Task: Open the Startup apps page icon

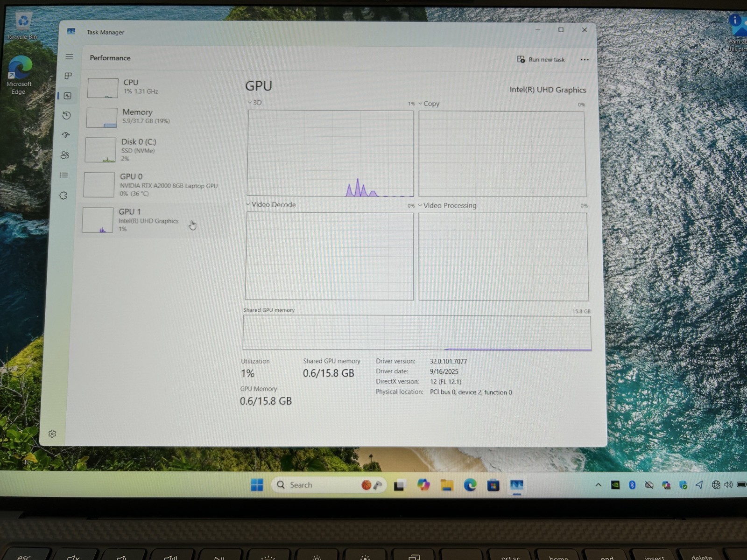Action: (x=66, y=135)
